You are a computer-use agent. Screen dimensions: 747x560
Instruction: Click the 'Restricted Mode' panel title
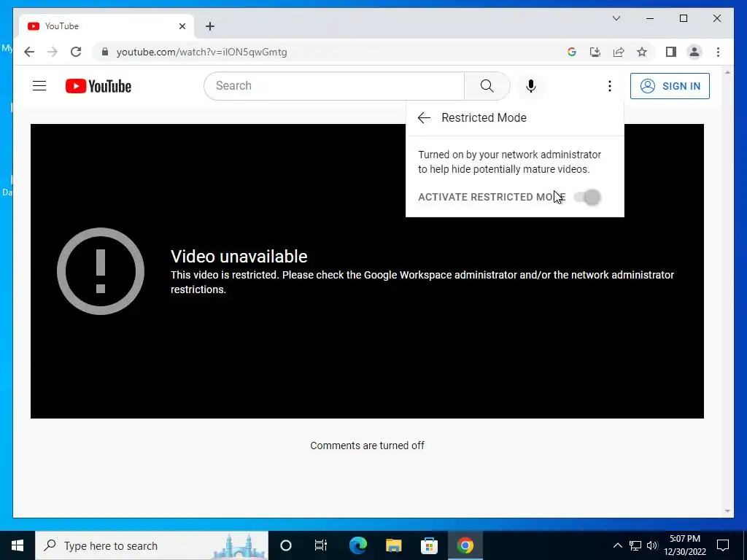click(x=484, y=117)
